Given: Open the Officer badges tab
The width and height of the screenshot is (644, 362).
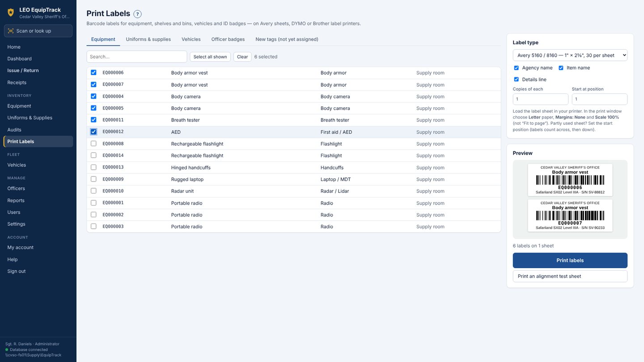Looking at the screenshot, I should 228,39.
